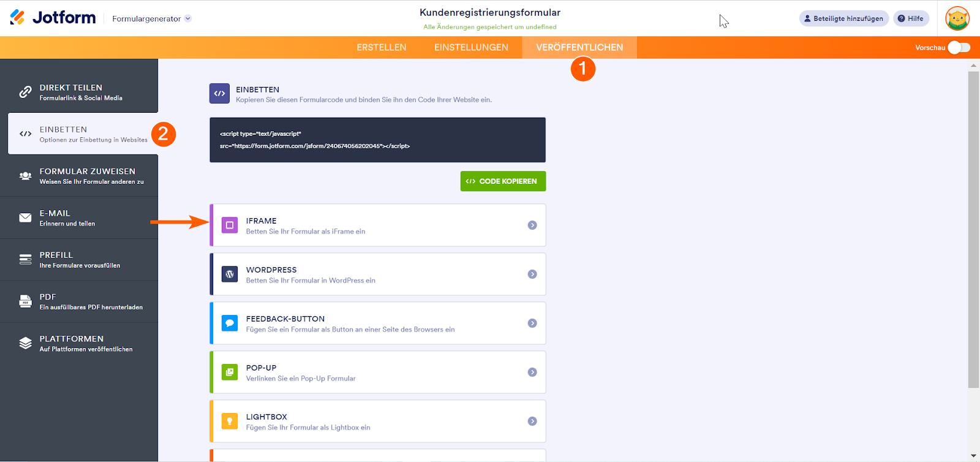Expand the Pop-Up option arrow

tap(532, 373)
